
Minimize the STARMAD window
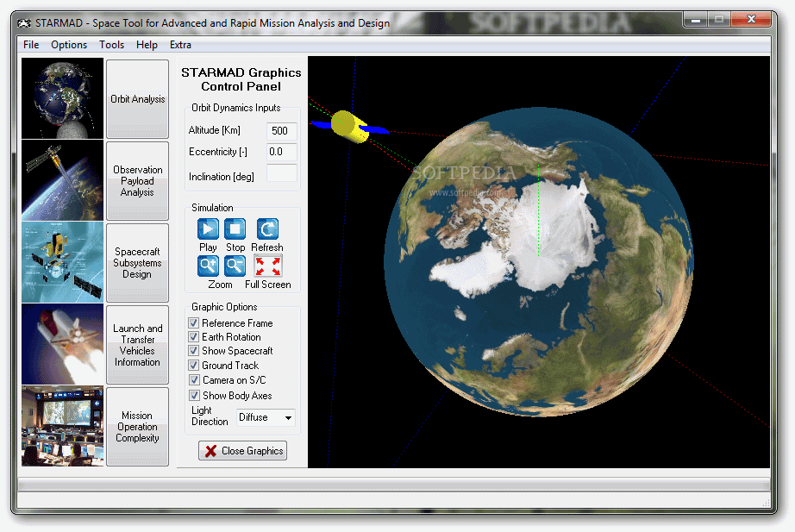tap(696, 21)
